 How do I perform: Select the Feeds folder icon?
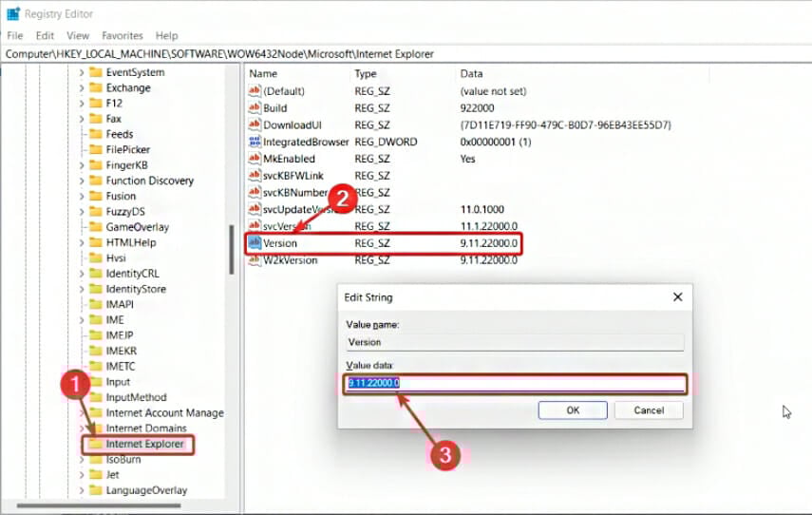96,134
